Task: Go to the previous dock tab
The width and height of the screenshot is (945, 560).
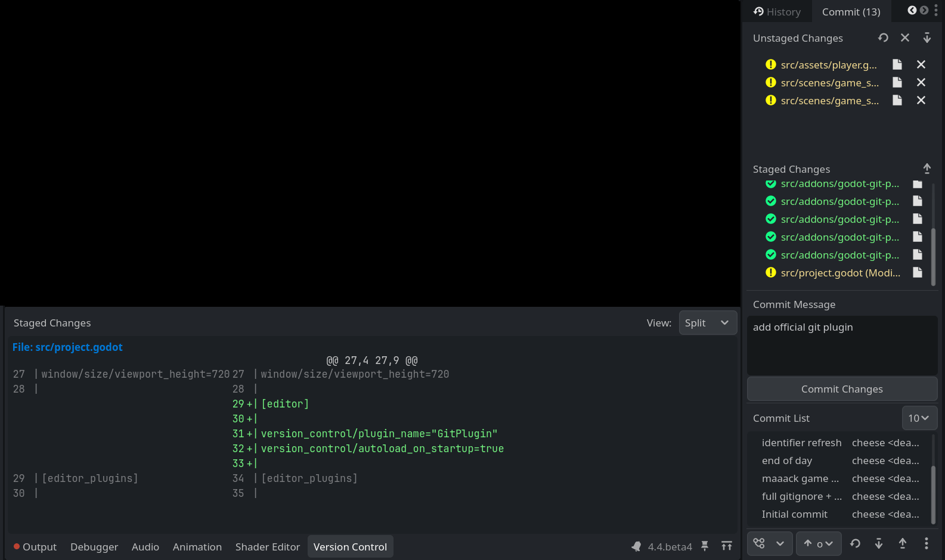Action: pyautogui.click(x=912, y=11)
